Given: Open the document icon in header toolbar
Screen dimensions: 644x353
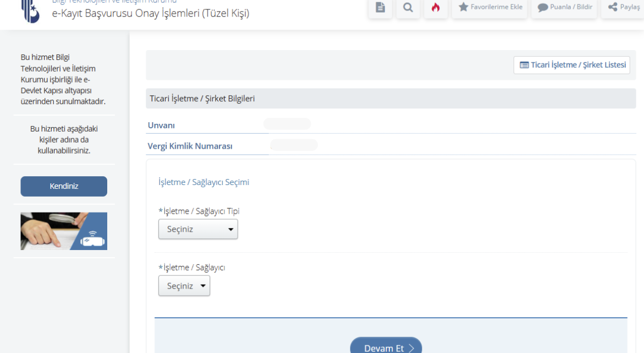Looking at the screenshot, I should (380, 8).
